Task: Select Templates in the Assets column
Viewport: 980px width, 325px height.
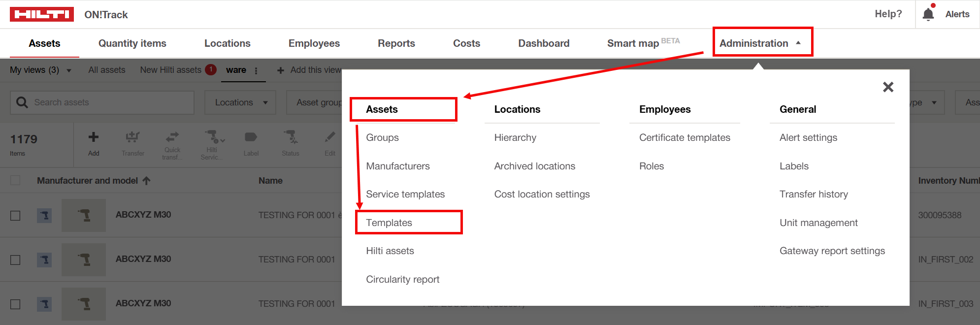Action: point(389,223)
